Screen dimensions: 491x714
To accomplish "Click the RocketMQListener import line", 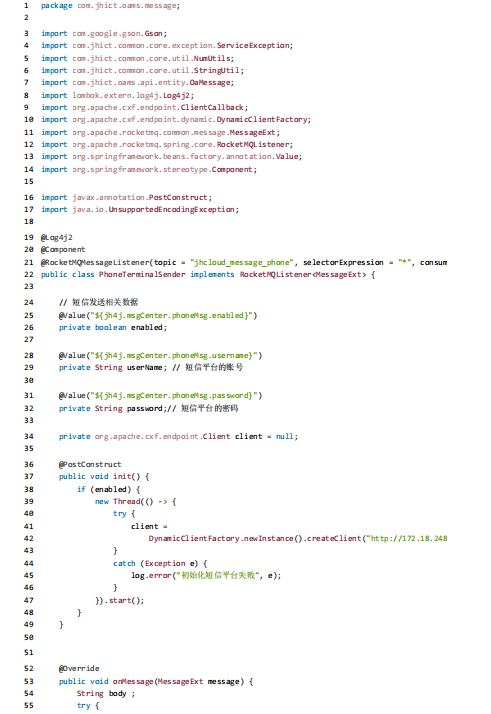I will pos(167,144).
